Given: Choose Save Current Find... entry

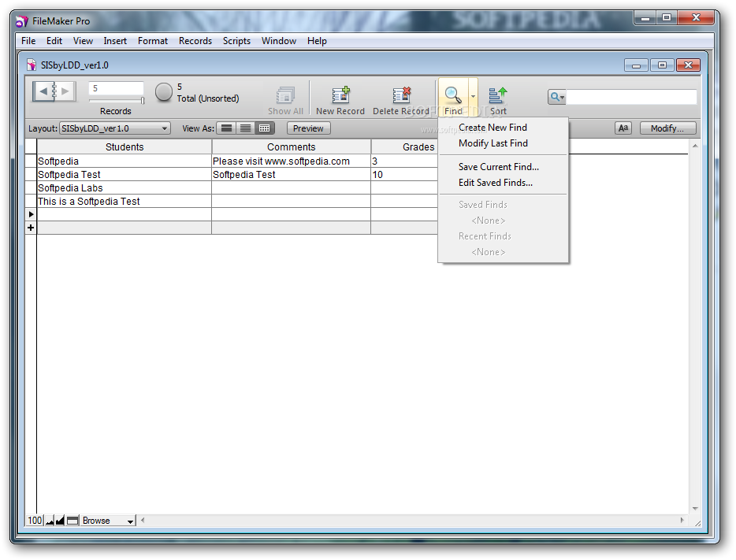Looking at the screenshot, I should point(499,167).
